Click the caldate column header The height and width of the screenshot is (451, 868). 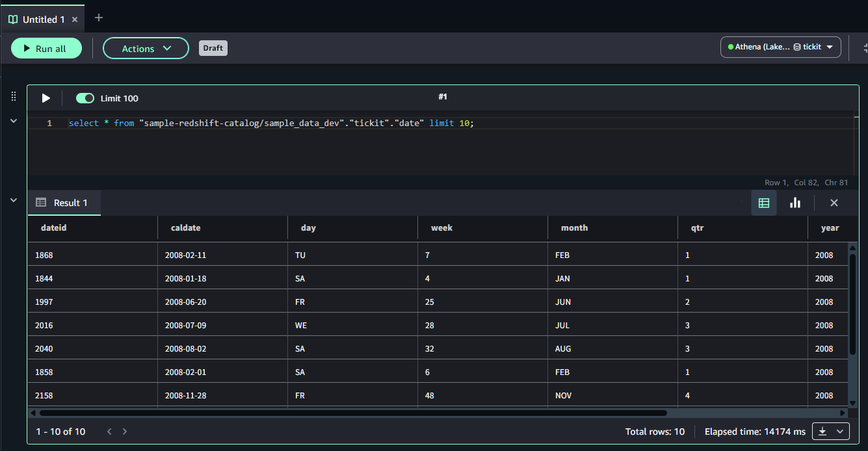(222, 228)
